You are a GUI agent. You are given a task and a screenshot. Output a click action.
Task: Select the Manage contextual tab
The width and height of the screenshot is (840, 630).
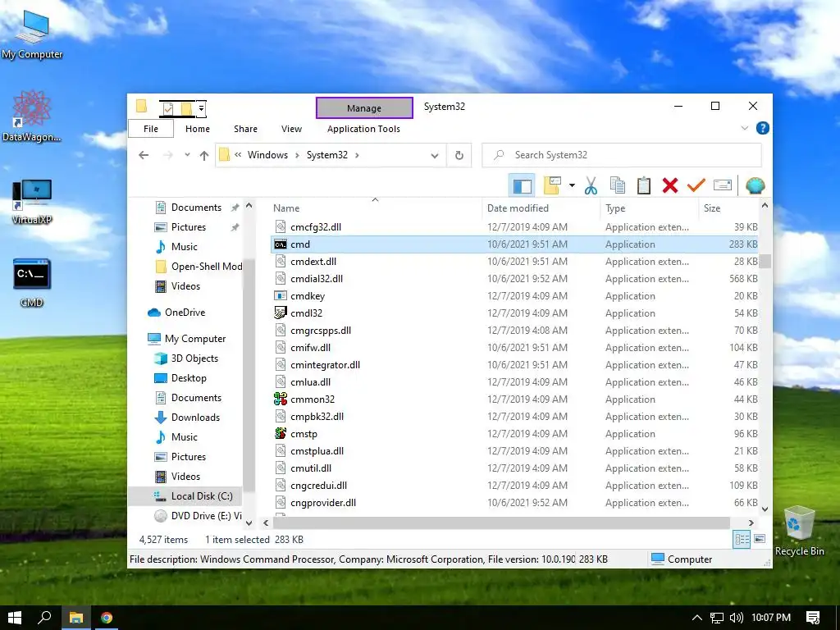point(364,107)
